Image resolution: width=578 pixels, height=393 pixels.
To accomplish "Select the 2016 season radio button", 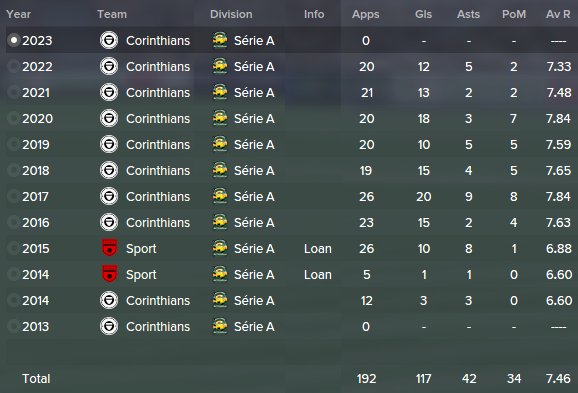I will pos(14,222).
